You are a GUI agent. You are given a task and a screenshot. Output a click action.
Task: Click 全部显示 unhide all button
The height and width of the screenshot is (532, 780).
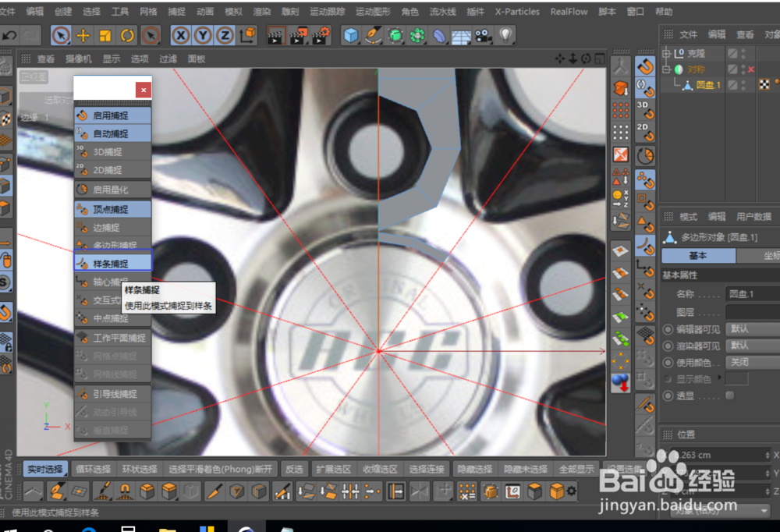click(576, 470)
